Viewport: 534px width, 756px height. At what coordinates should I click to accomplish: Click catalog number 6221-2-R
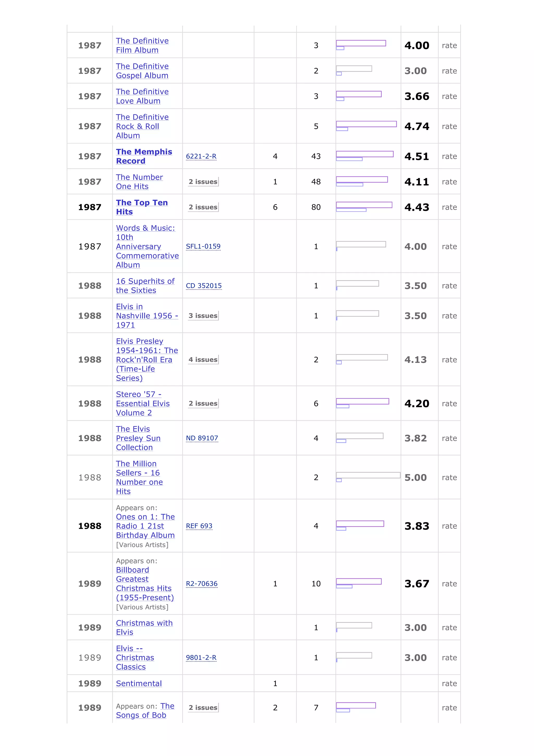coord(201,157)
